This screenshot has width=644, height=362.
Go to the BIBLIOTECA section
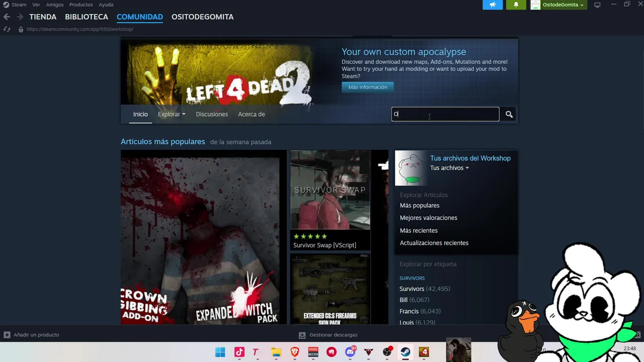point(87,17)
